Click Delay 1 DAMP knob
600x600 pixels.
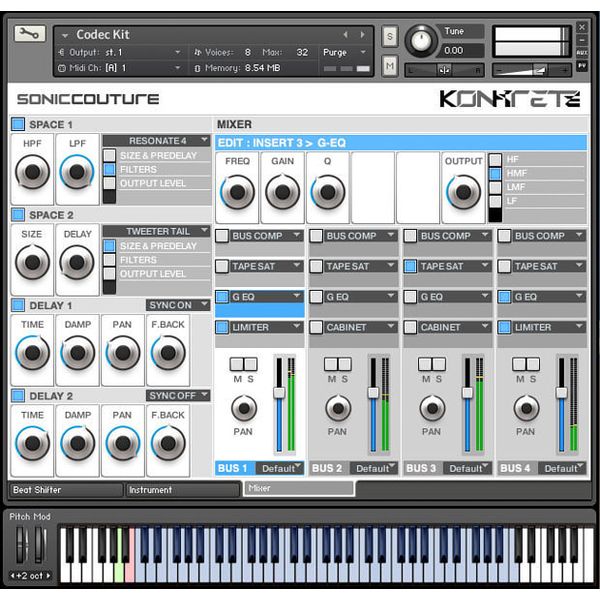pyautogui.click(x=77, y=353)
